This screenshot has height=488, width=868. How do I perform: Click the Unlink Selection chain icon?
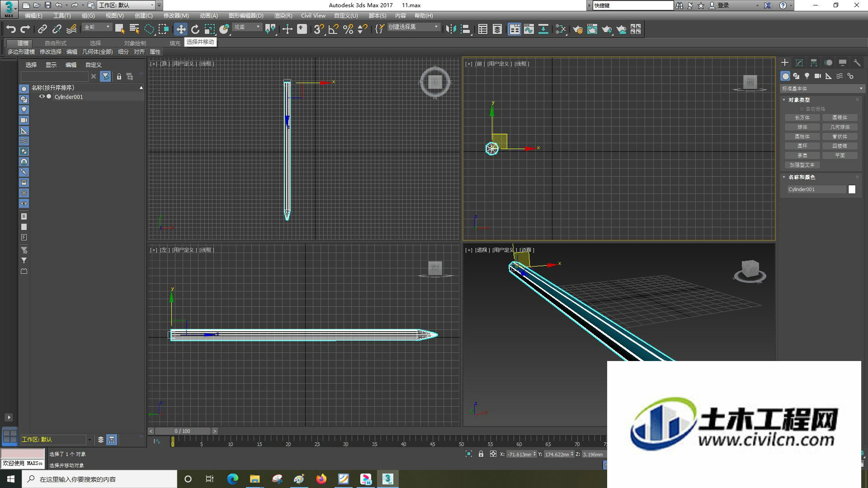(57, 29)
